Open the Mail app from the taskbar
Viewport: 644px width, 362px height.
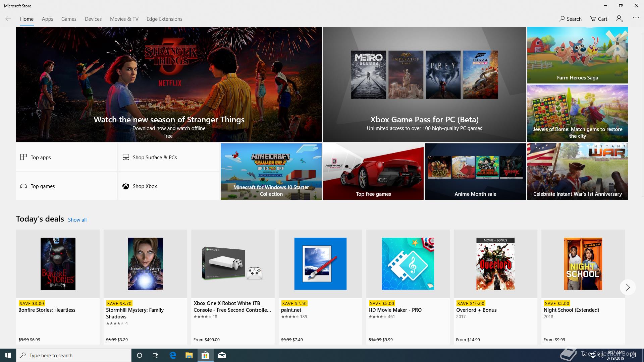[x=222, y=355]
